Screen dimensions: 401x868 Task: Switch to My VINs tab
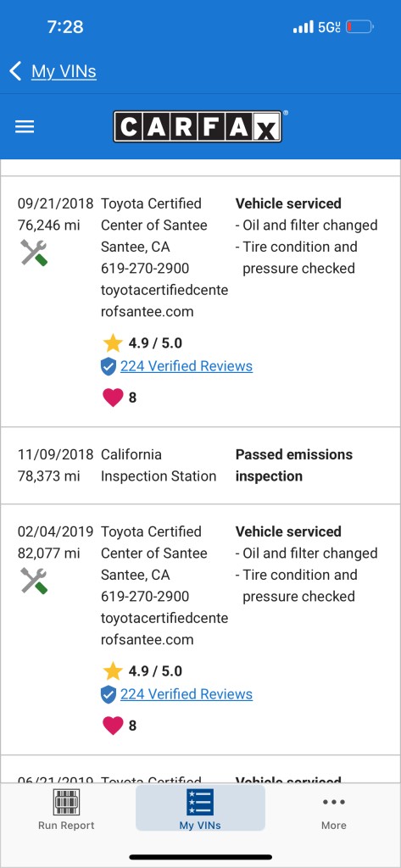200,809
